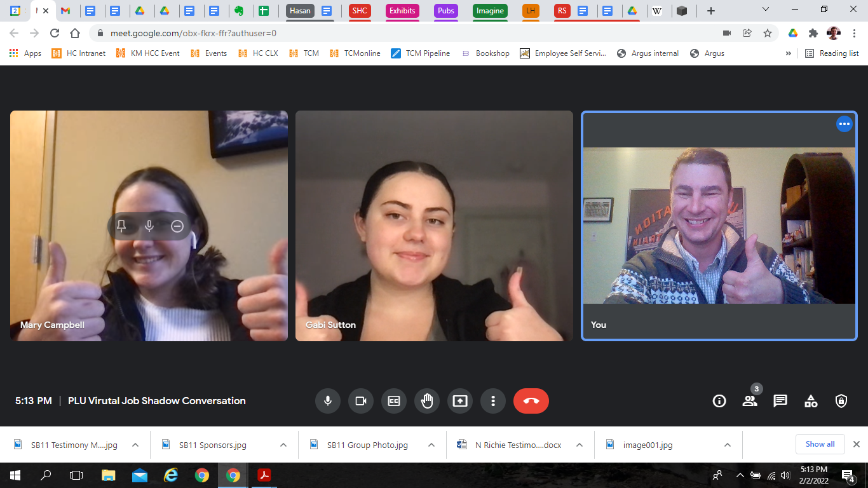The height and width of the screenshot is (488, 868).
Task: Open more options three-dot menu in call bar
Action: [493, 401]
